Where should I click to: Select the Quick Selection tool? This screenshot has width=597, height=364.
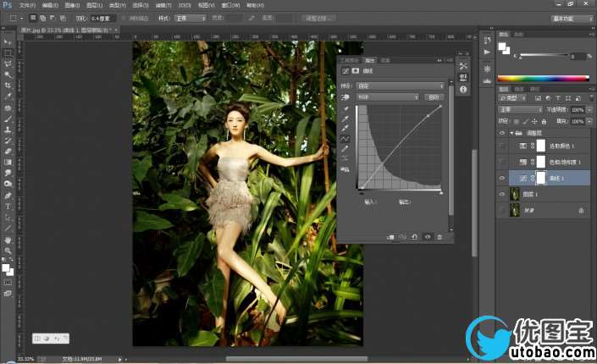[x=8, y=74]
